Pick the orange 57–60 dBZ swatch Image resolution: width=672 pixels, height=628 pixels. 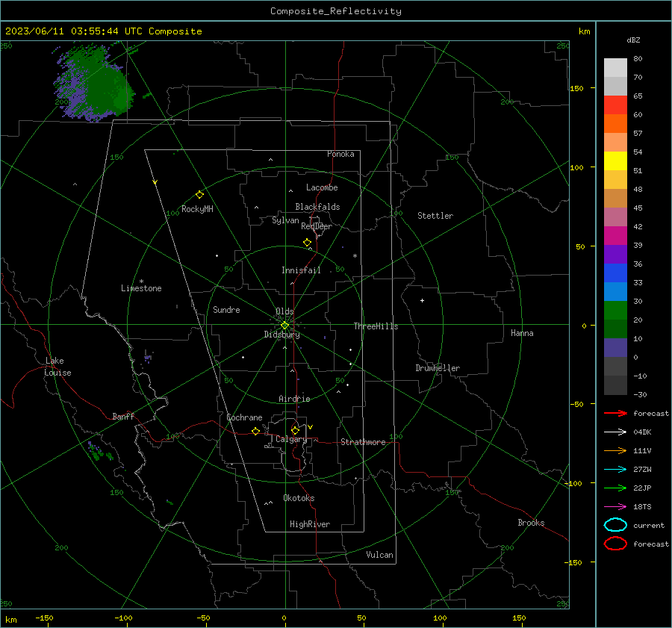[x=615, y=124]
